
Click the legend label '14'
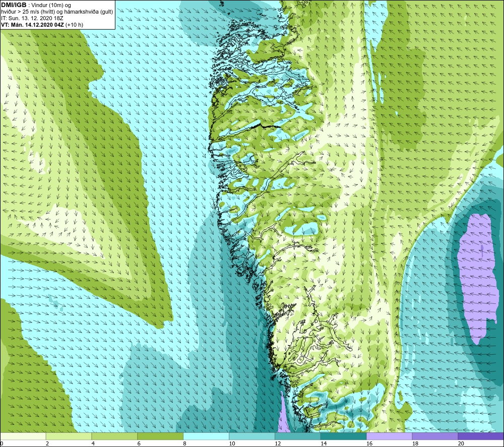324,443
